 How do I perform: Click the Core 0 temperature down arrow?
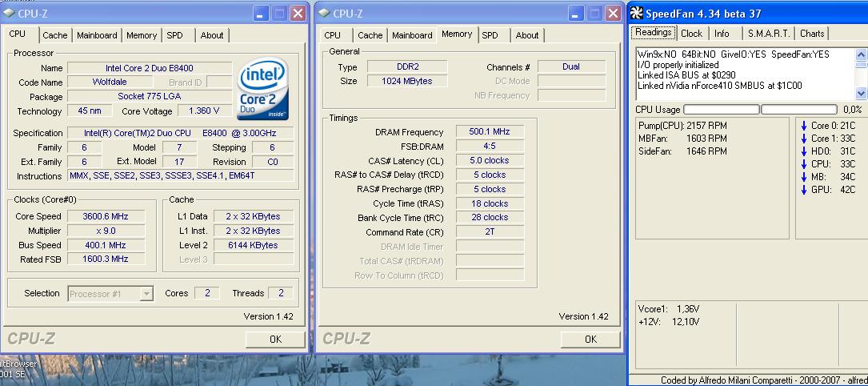pos(804,126)
